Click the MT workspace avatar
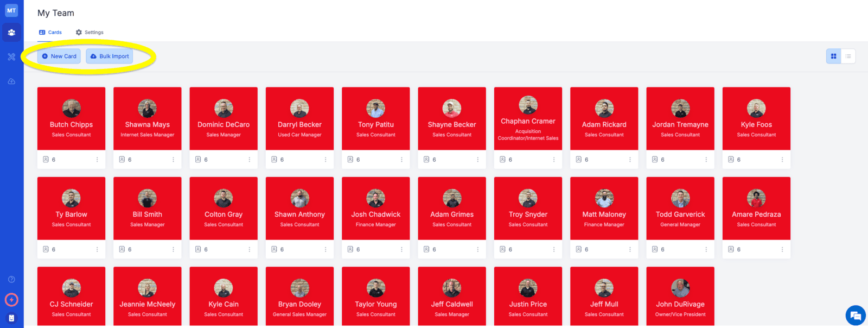Image resolution: width=868 pixels, height=328 pixels. pyautogui.click(x=11, y=10)
